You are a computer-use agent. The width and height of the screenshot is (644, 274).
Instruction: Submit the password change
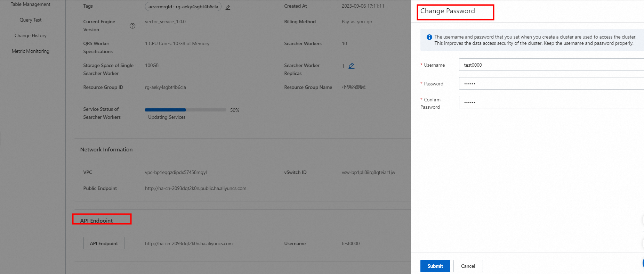435,266
